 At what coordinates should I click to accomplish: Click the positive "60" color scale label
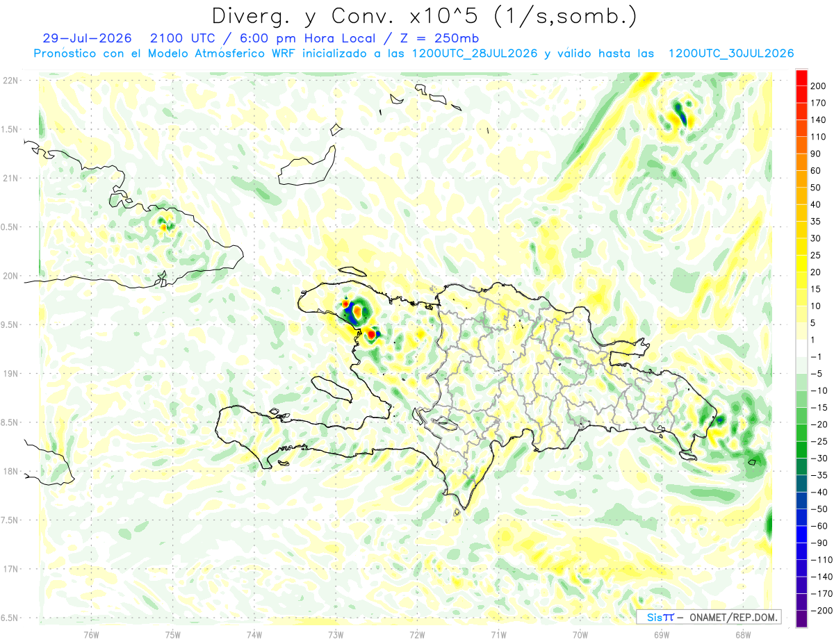816,171
